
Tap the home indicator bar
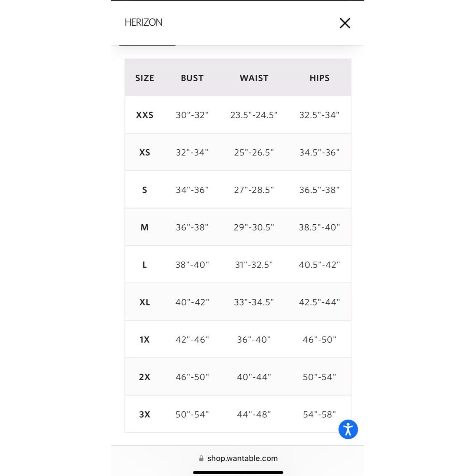238,473
